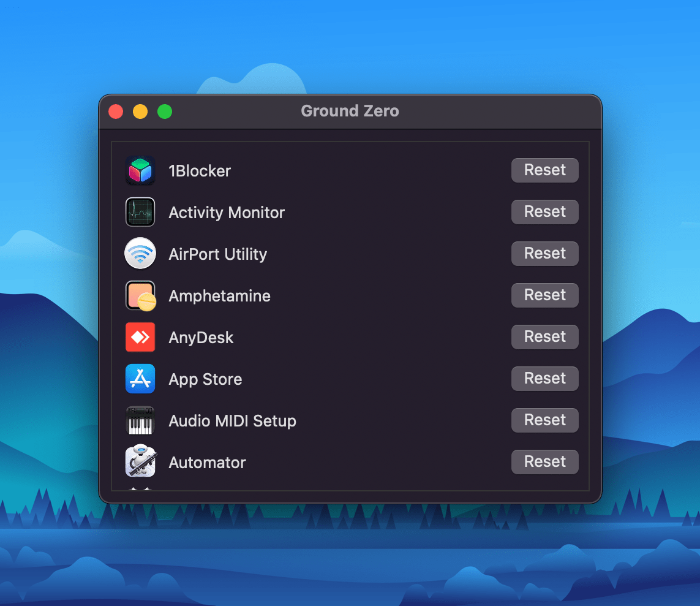Select the AnyDesk row label
This screenshot has width=700, height=606.
click(201, 337)
